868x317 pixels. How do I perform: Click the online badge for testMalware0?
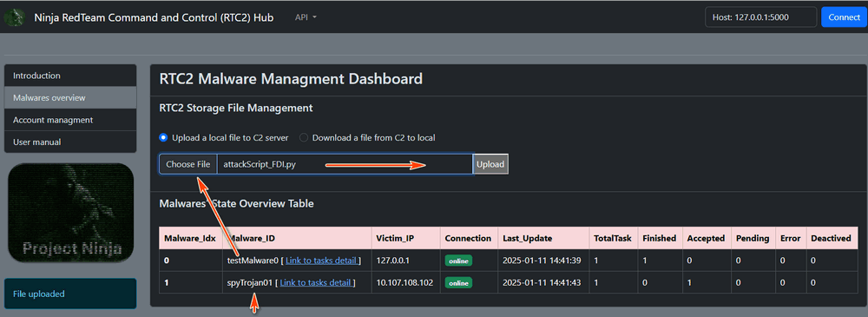[458, 261]
